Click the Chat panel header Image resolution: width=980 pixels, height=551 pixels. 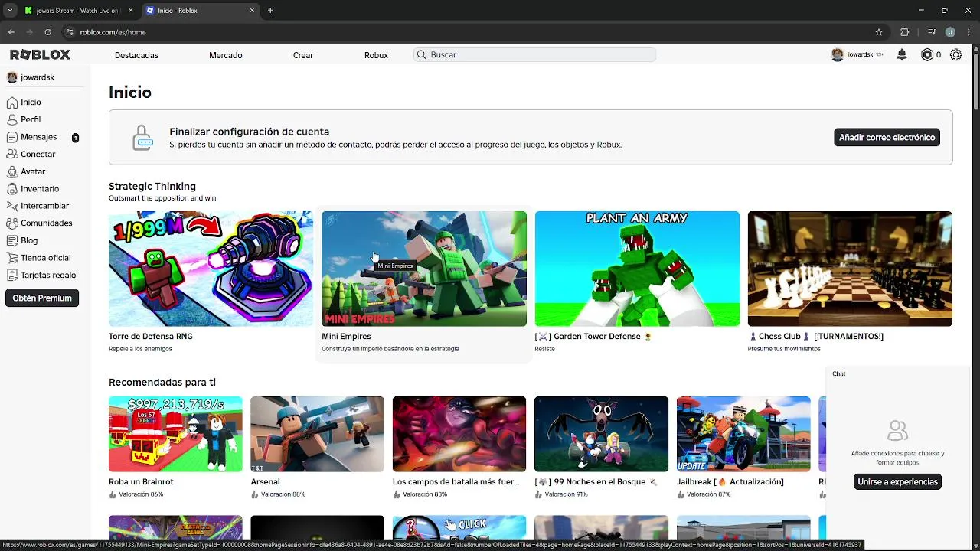(x=900, y=373)
